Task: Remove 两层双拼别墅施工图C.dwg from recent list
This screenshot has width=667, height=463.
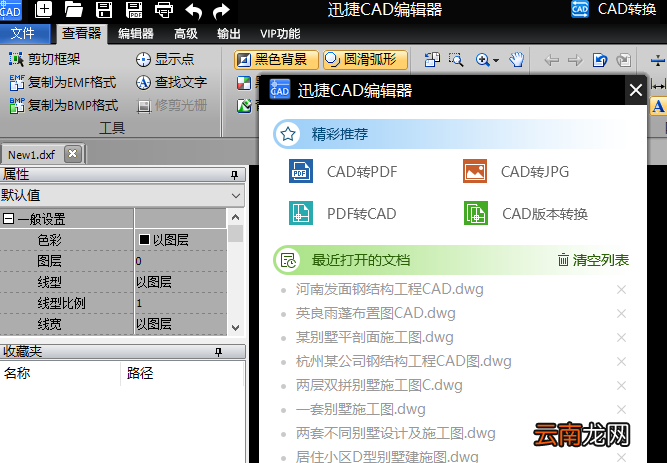Action: pos(621,386)
